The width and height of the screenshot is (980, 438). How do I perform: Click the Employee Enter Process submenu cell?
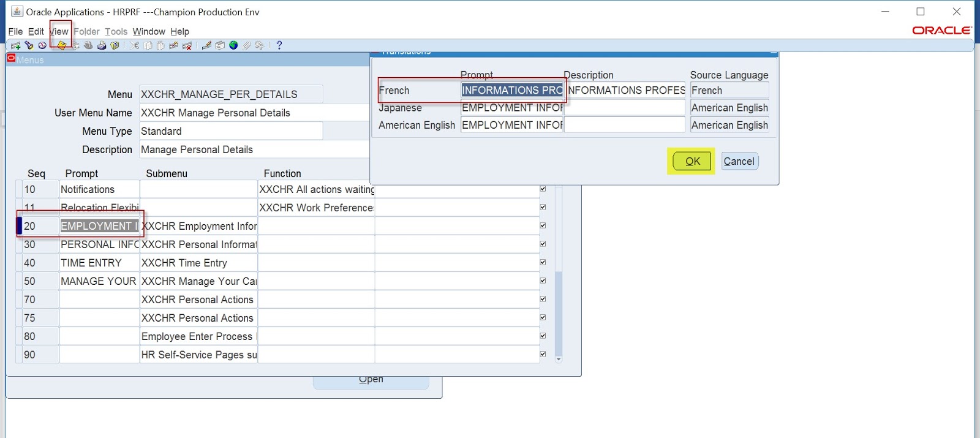pyautogui.click(x=198, y=336)
